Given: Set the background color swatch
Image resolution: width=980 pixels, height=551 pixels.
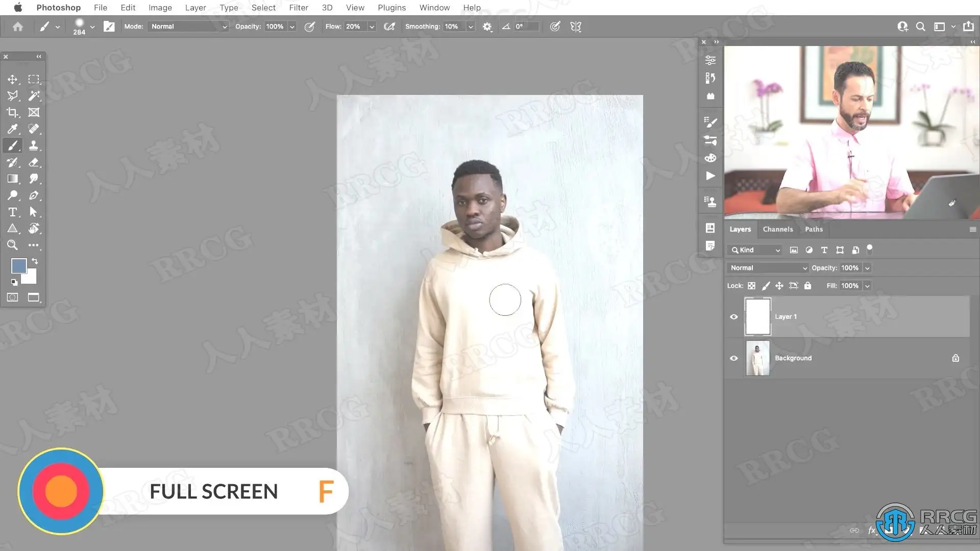Looking at the screenshot, I should 31,278.
